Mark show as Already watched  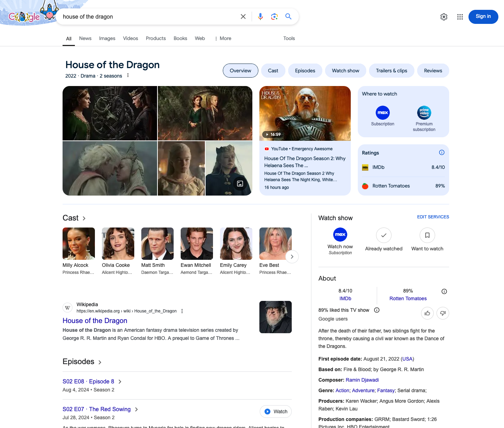click(x=383, y=240)
